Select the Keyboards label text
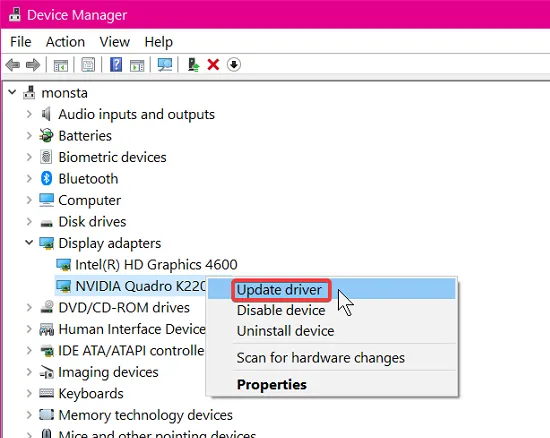 pos(91,393)
